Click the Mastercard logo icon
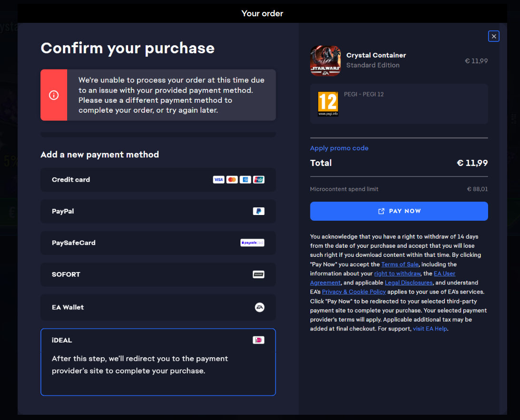This screenshot has width=520, height=420. (x=232, y=180)
